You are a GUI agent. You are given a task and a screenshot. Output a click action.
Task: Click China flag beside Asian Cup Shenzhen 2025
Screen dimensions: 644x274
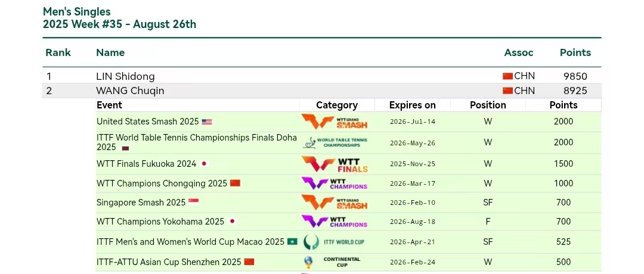click(249, 261)
